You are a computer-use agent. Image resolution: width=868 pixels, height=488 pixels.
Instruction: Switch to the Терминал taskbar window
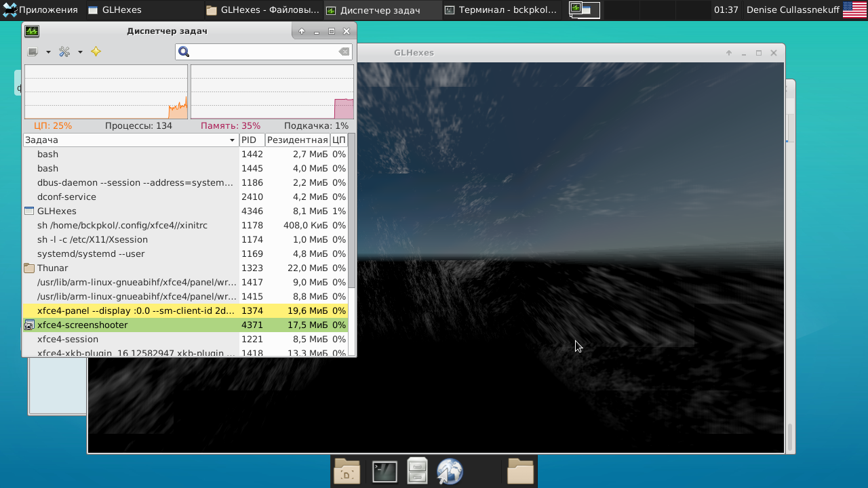(x=502, y=10)
